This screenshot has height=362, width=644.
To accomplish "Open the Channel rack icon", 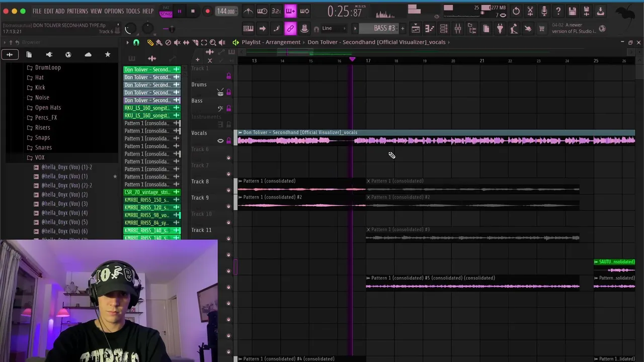I will click(x=444, y=29).
